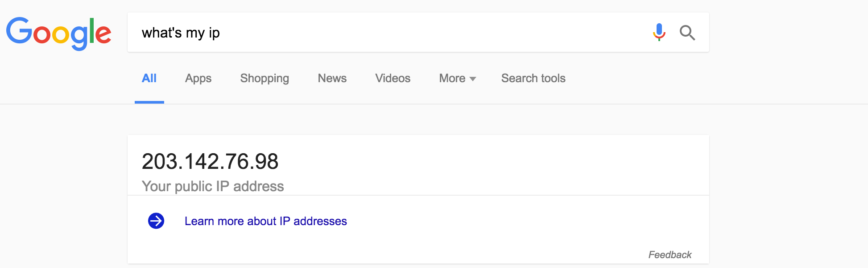
Task: Click the 203.142.76.98 IP address text
Action: point(210,161)
